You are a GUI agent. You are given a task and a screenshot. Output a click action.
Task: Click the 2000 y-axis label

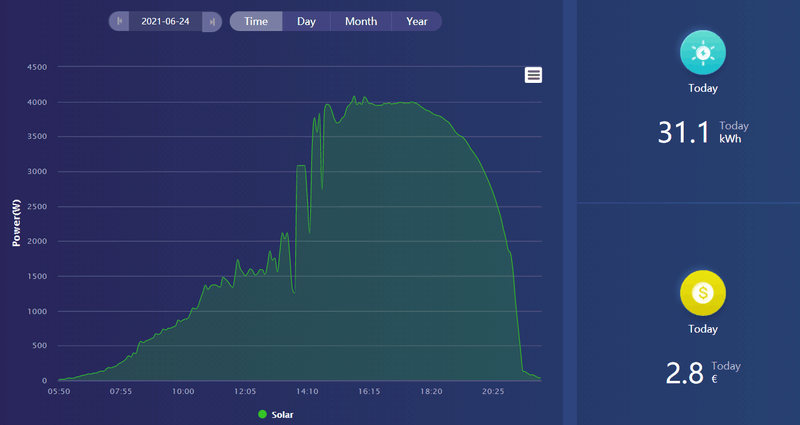(37, 241)
